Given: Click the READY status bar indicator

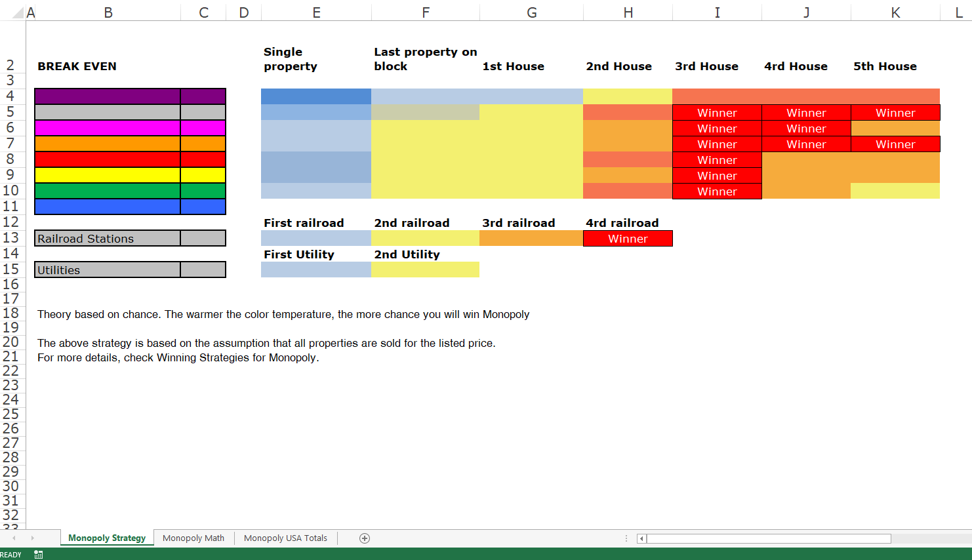Looking at the screenshot, I should pyautogui.click(x=11, y=555).
